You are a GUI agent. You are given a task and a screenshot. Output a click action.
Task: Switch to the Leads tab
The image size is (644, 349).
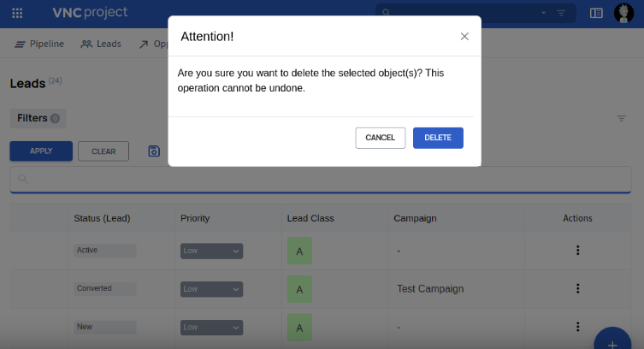tap(101, 44)
